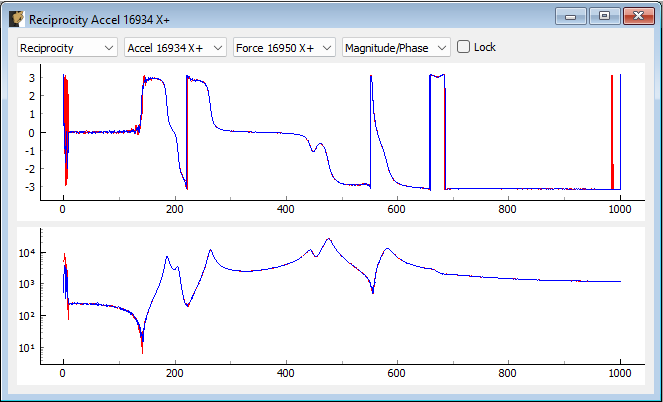Open the Reciprocity dropdown

(x=67, y=47)
